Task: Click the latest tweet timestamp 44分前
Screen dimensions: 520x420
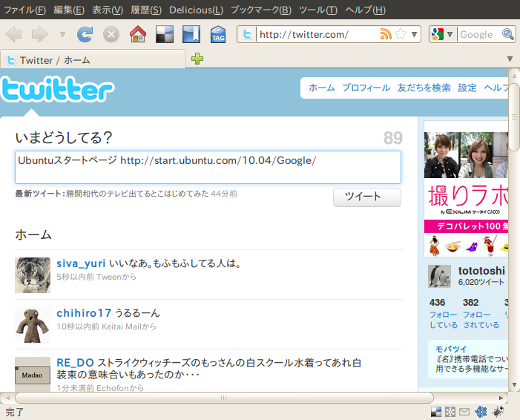Action: pyautogui.click(x=224, y=194)
